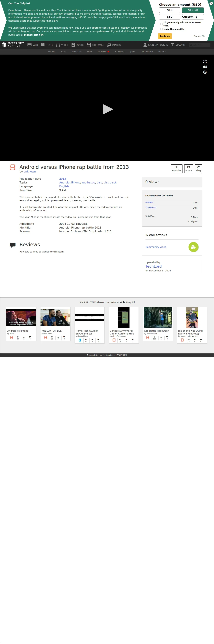Open the About menu item

[51, 52]
